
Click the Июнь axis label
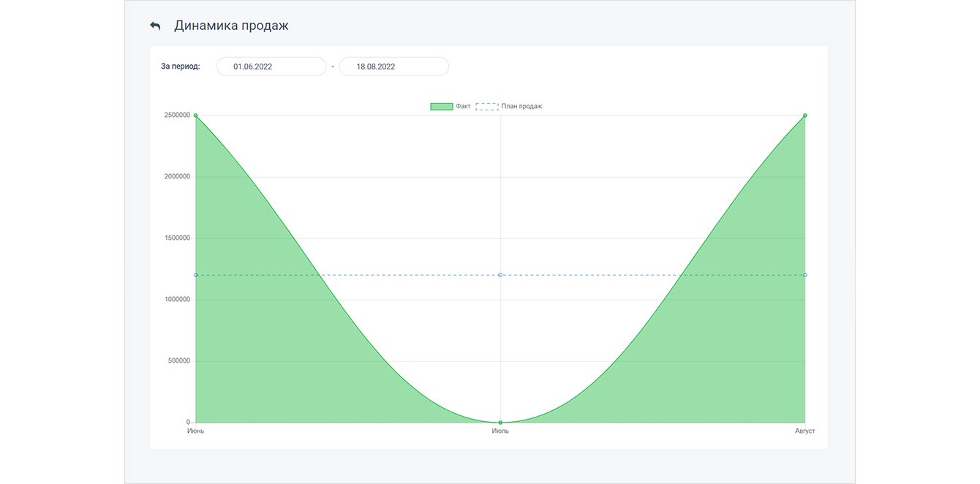(x=196, y=431)
